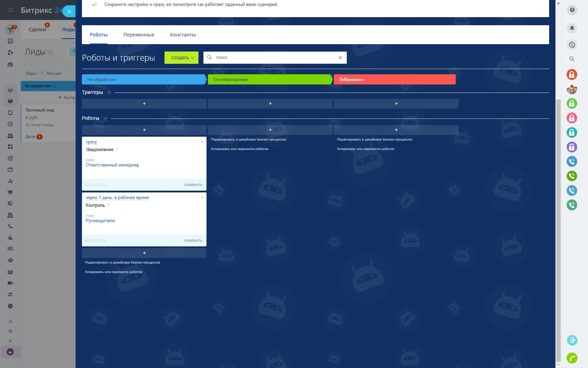Image resolution: width=588 pixels, height=368 pixels.
Task: Open the bar chart analytics icon in left sidebar
Action: pyautogui.click(x=10, y=181)
